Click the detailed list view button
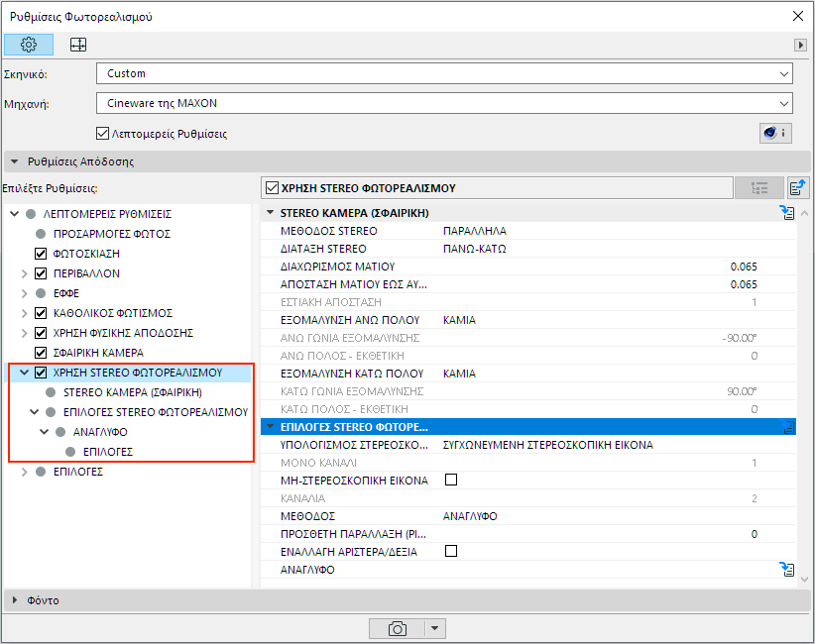 click(759, 188)
